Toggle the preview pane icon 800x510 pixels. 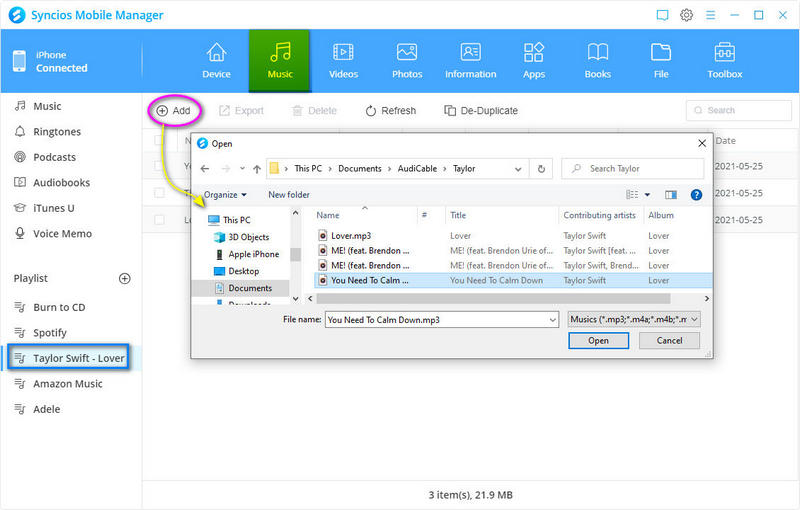pyautogui.click(x=671, y=195)
